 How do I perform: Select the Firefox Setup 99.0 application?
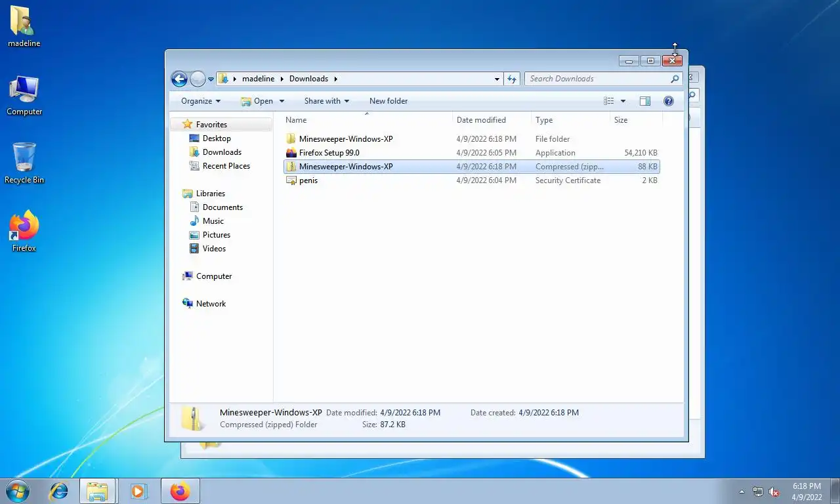[x=471, y=153]
